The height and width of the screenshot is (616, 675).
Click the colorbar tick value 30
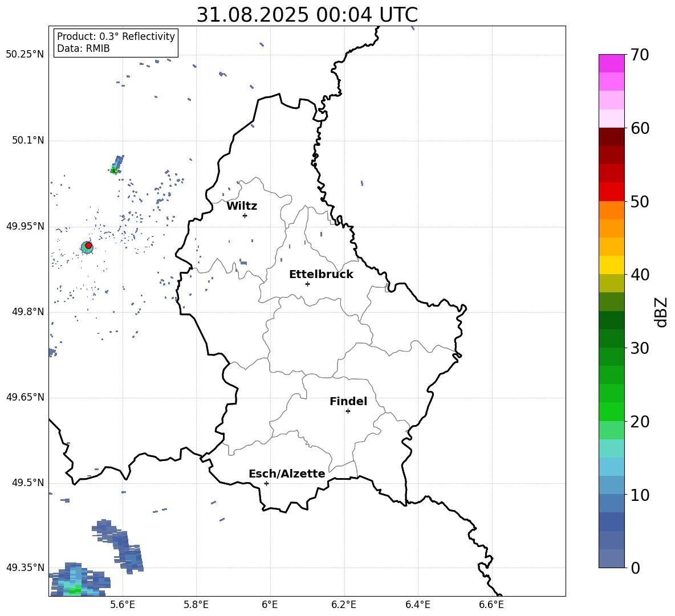pos(640,348)
